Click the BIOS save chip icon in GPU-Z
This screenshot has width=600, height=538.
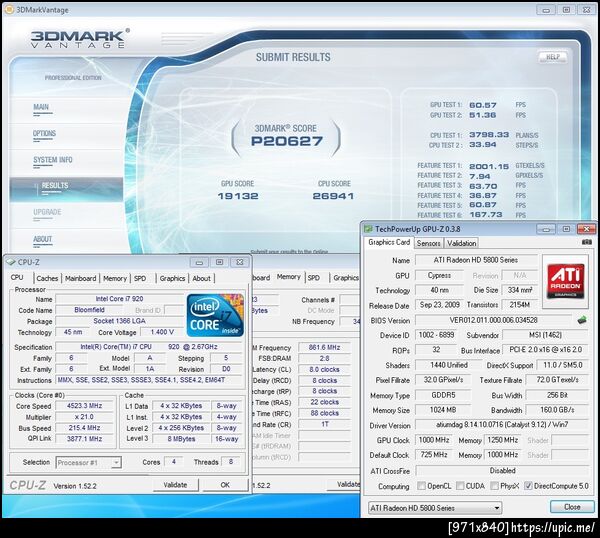582,320
